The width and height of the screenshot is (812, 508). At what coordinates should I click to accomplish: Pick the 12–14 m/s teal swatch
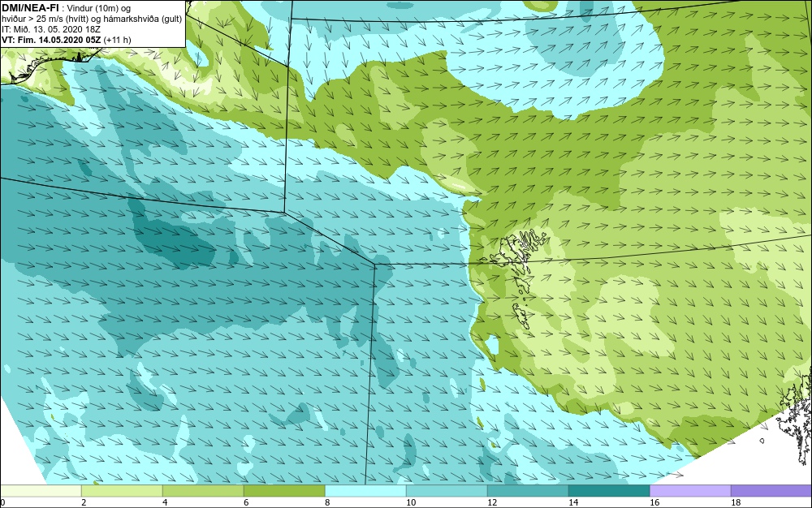pyautogui.click(x=528, y=490)
